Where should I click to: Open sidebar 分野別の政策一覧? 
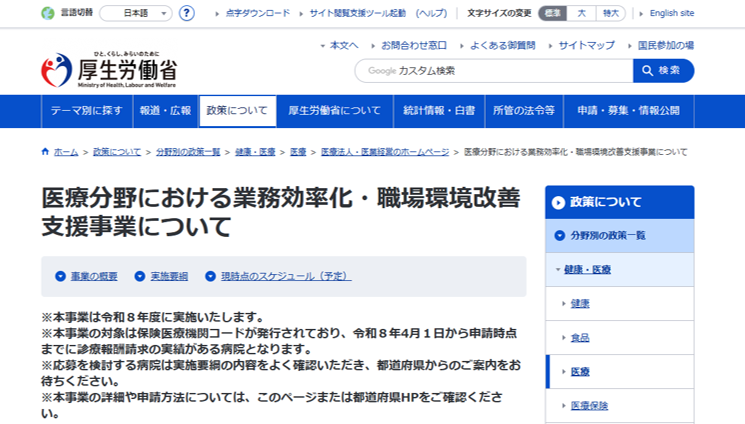(x=620, y=236)
